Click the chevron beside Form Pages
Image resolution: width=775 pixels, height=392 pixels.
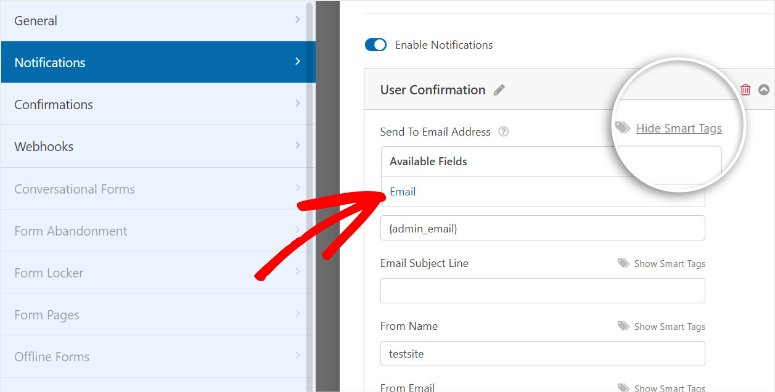pos(298,314)
